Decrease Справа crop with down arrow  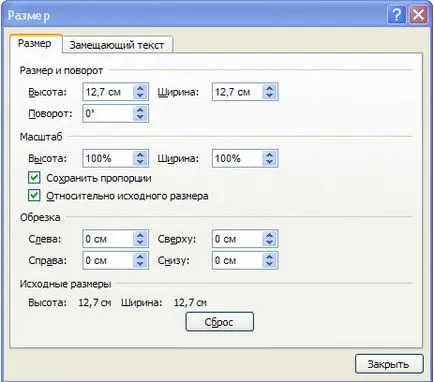140,264
